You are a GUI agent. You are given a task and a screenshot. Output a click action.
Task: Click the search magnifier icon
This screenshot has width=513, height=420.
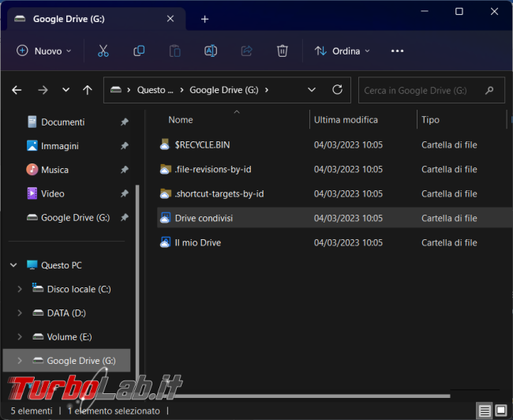pos(489,90)
